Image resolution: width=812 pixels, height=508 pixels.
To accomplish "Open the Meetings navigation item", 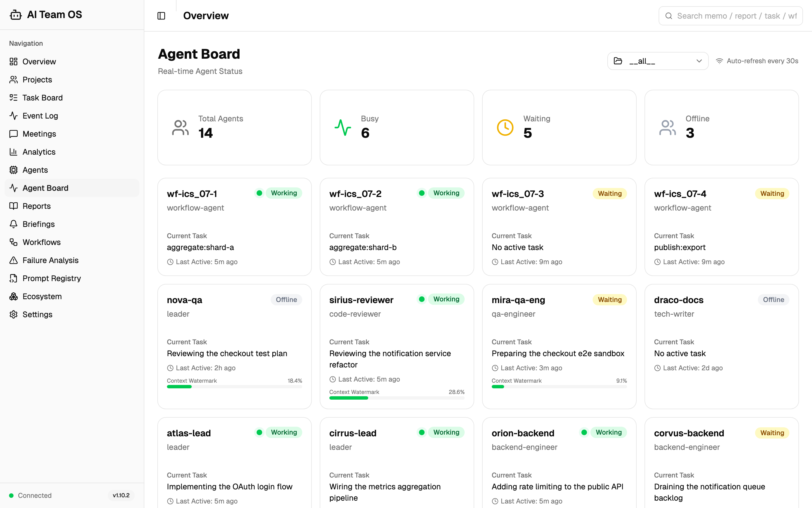I will point(72,134).
